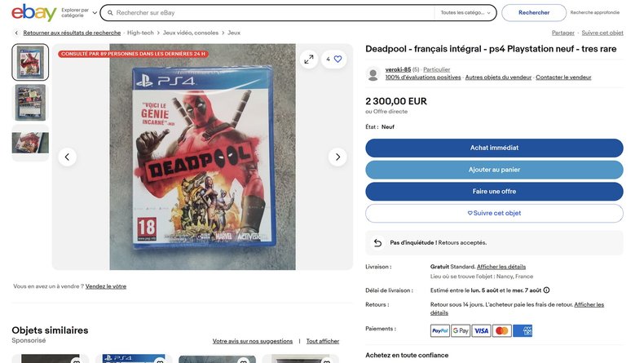
Task: Open Toutes les catégories dropdown
Action: [465, 13]
